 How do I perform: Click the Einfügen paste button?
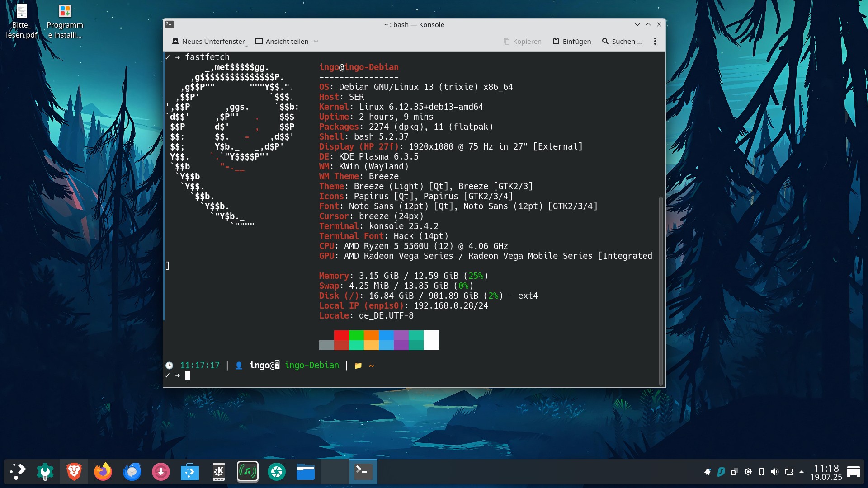pyautogui.click(x=572, y=41)
